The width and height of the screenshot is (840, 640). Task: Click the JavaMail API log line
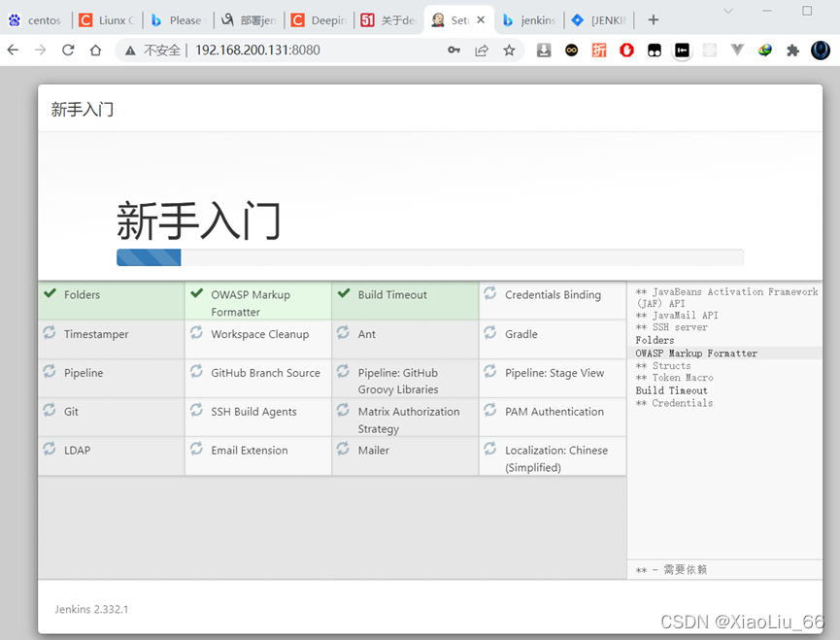[677, 315]
